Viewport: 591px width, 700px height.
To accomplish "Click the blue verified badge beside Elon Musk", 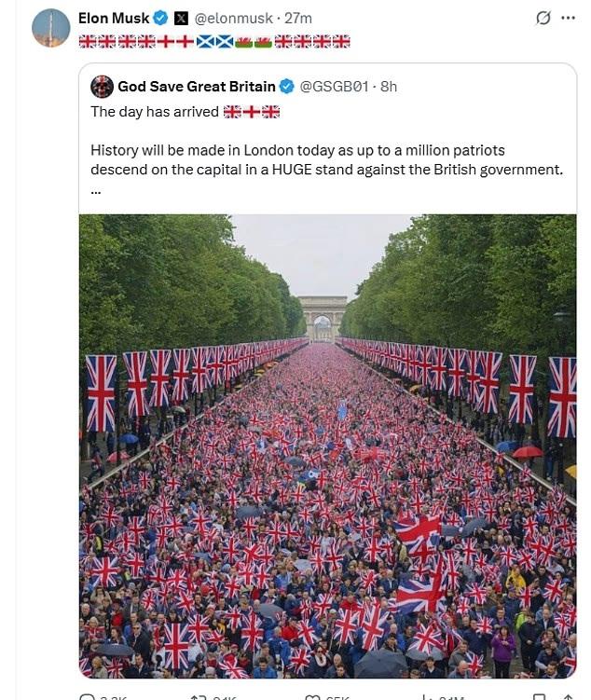I will pos(161,18).
